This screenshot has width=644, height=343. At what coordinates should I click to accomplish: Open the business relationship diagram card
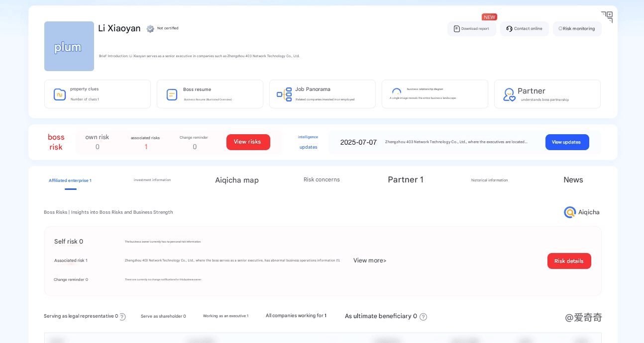(434, 94)
